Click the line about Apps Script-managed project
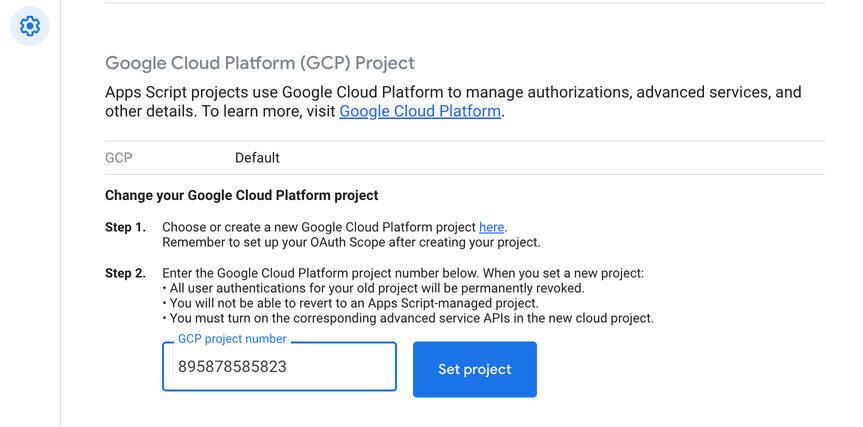The height and width of the screenshot is (427, 863). point(350,303)
